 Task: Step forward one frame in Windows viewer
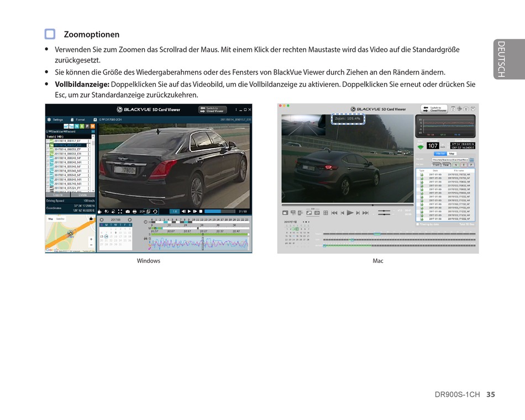195,211
